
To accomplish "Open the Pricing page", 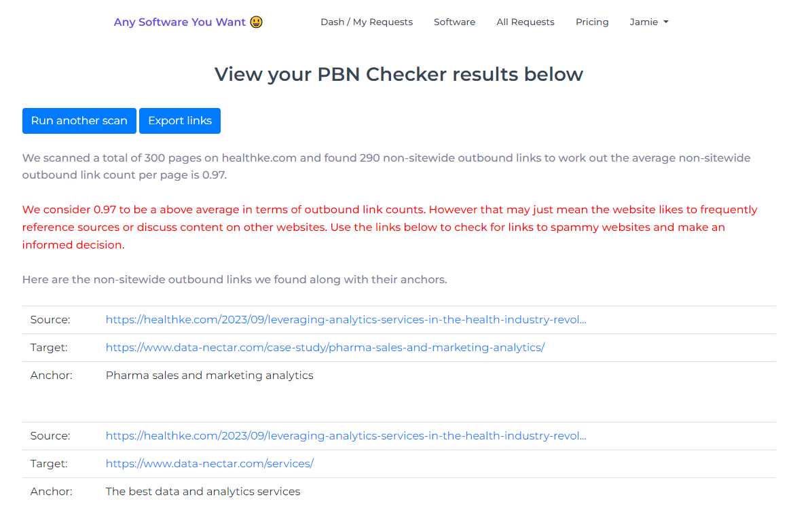I will [x=592, y=22].
